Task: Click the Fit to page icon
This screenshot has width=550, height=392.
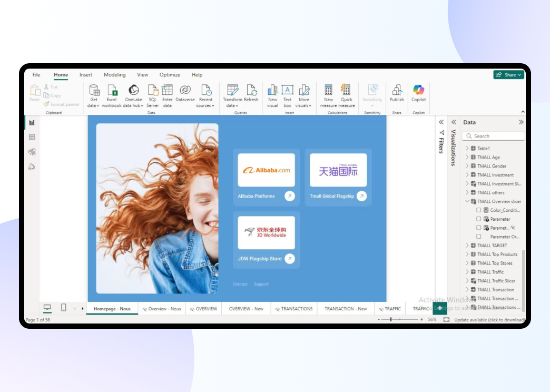Action: pos(446,320)
